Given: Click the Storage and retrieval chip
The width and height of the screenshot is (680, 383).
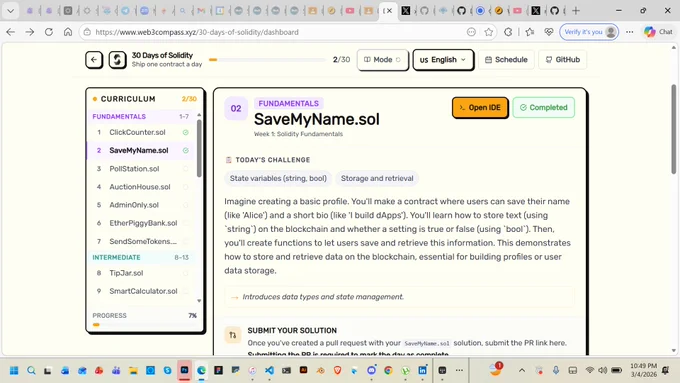Looking at the screenshot, I should click(377, 178).
